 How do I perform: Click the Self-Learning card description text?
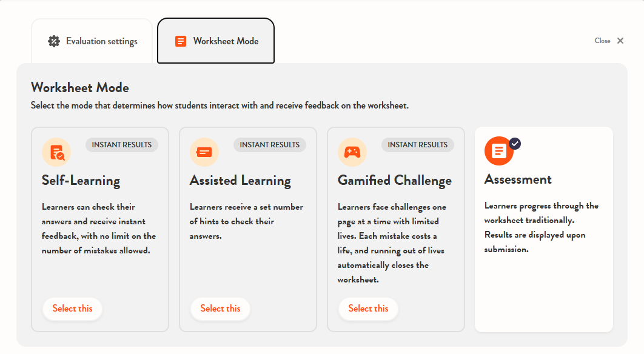(99, 229)
